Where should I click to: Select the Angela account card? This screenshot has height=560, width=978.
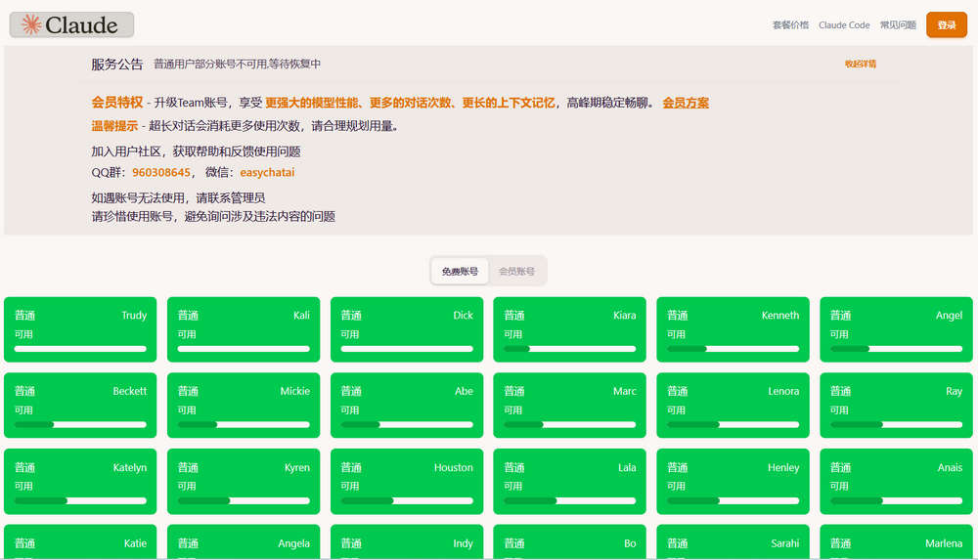click(244, 542)
